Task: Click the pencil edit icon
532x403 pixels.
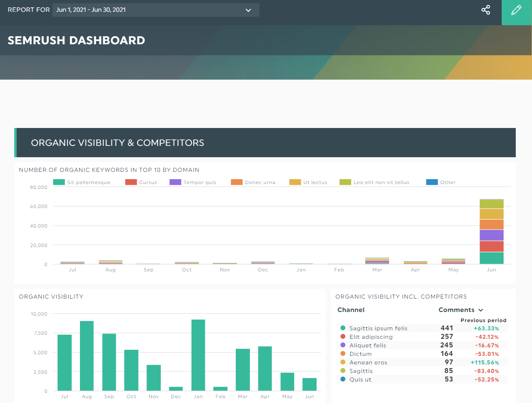Action: [516, 10]
